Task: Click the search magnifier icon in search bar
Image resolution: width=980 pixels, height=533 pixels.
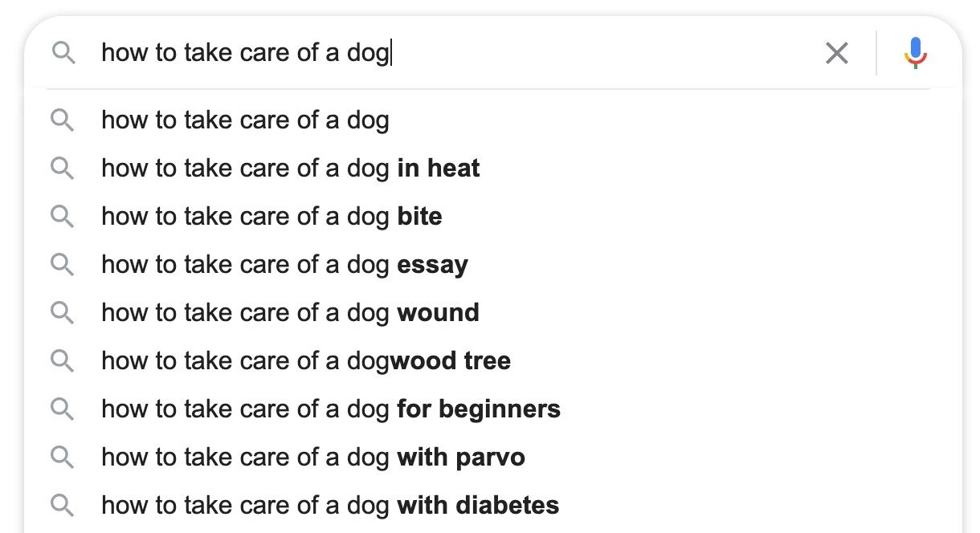Action: pyautogui.click(x=63, y=54)
